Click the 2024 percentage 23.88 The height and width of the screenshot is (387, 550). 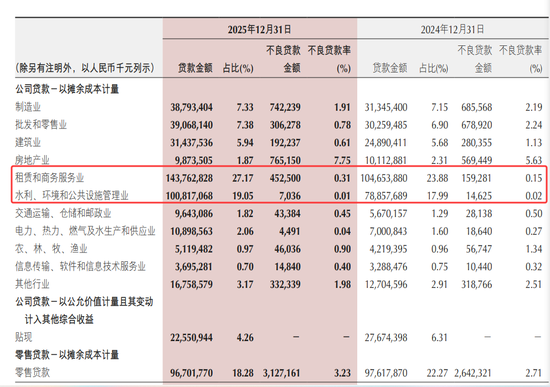(437, 178)
